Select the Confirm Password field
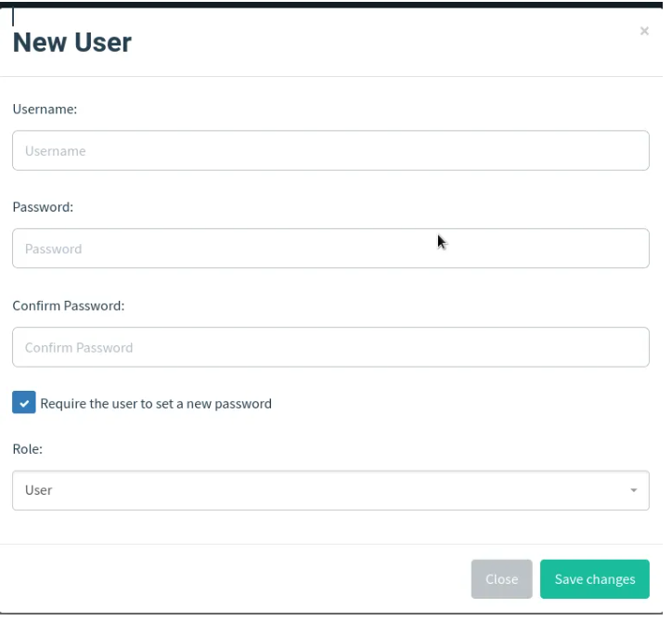Screen dimensions: 672x621 pos(330,347)
